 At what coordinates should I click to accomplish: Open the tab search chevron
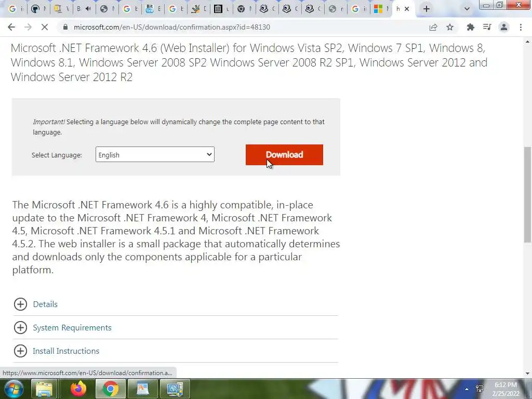click(x=467, y=9)
